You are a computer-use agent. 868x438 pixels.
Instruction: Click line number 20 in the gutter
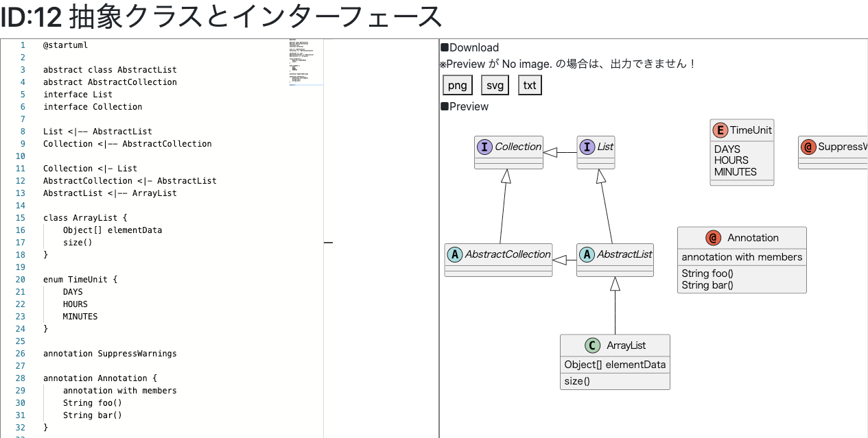[21, 280]
